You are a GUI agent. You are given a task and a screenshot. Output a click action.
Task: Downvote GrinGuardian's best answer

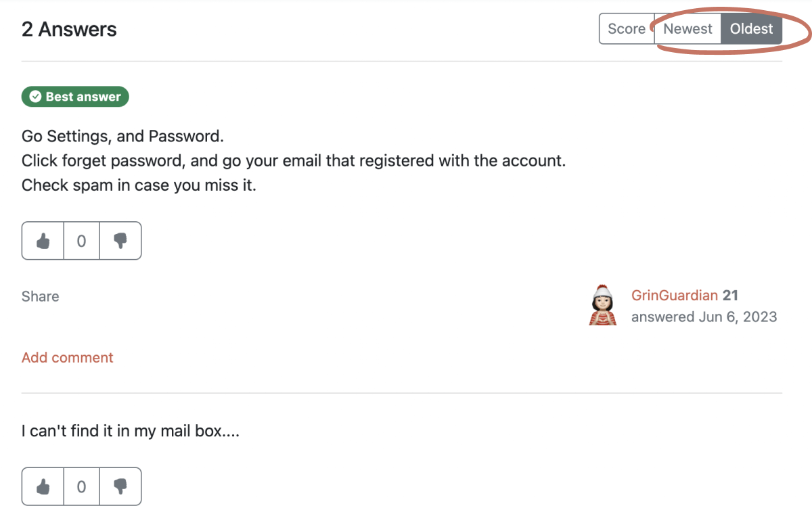tap(120, 241)
